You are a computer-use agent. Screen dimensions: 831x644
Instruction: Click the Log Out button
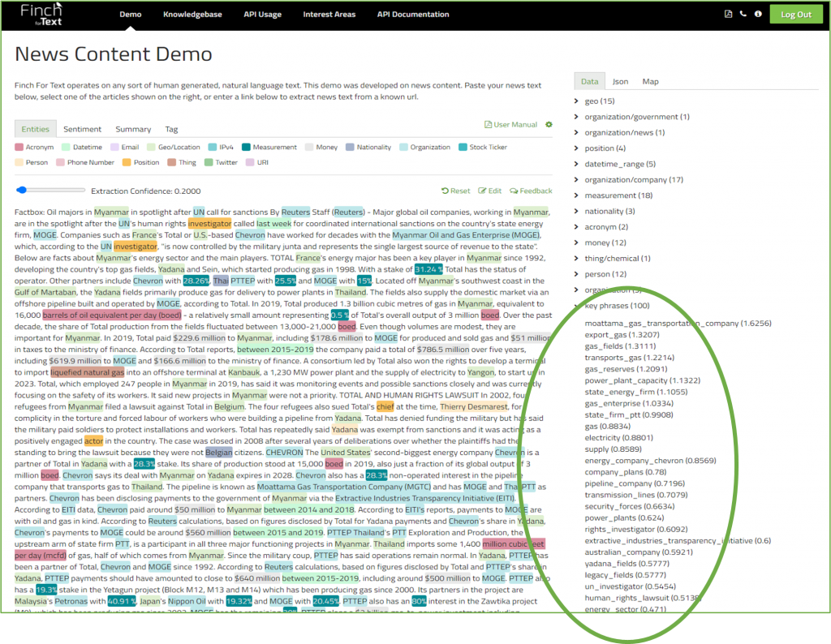pyautogui.click(x=794, y=15)
